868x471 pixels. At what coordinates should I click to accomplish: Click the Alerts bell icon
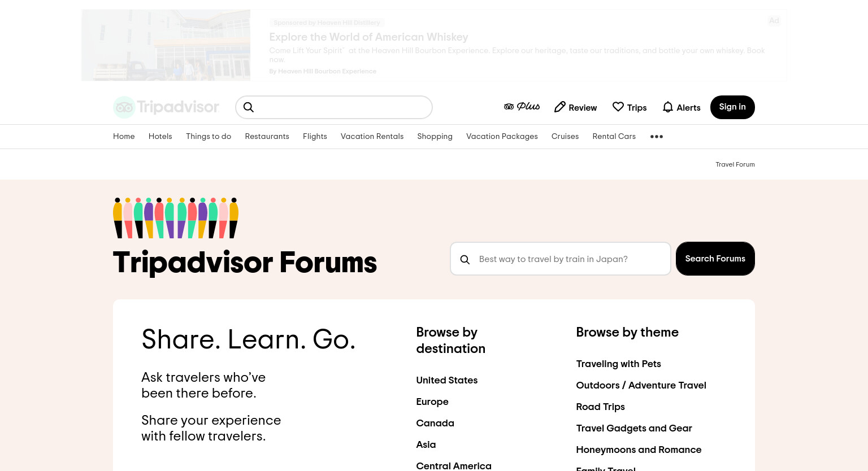click(x=668, y=107)
